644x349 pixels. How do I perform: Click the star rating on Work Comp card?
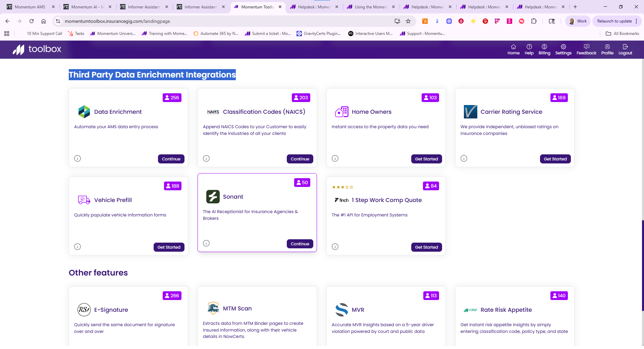tap(342, 187)
